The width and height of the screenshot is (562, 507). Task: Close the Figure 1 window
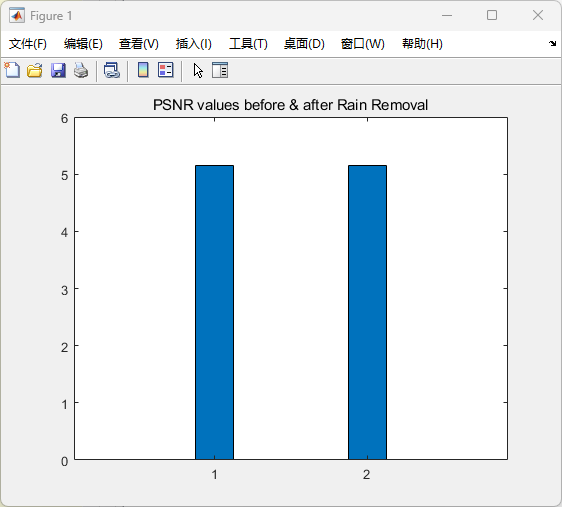pyautogui.click(x=538, y=15)
